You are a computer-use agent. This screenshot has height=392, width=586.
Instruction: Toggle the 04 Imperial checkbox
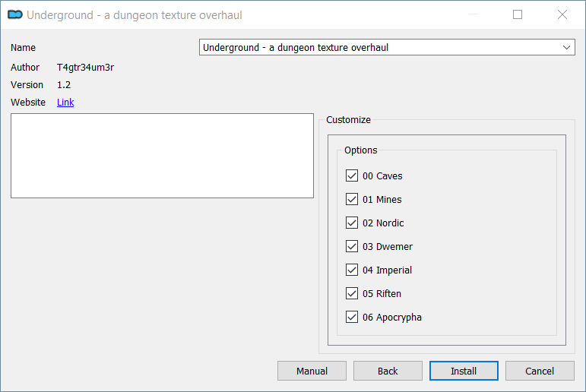[352, 270]
